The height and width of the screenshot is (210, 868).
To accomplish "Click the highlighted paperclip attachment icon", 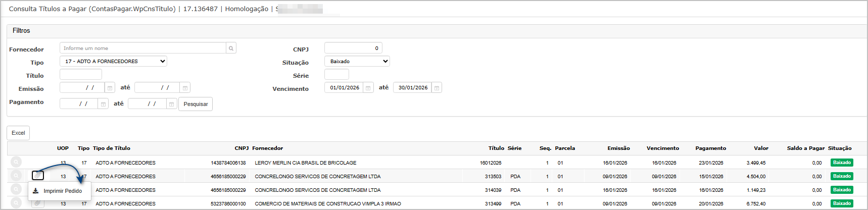I will pyautogui.click(x=38, y=176).
